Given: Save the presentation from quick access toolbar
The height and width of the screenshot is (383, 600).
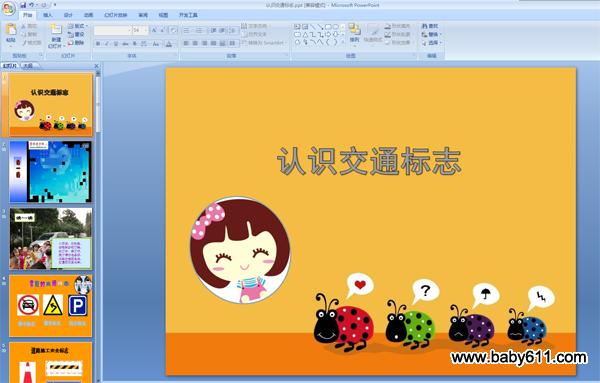Looking at the screenshot, I should pos(23,5).
